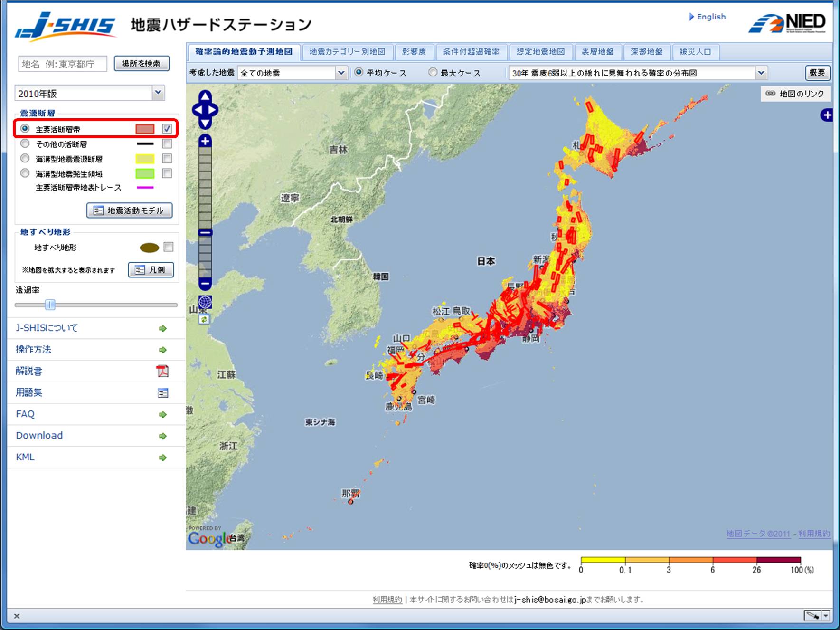Expand the 全ての地震 earthquake dropdown
The image size is (840, 630).
point(341,72)
